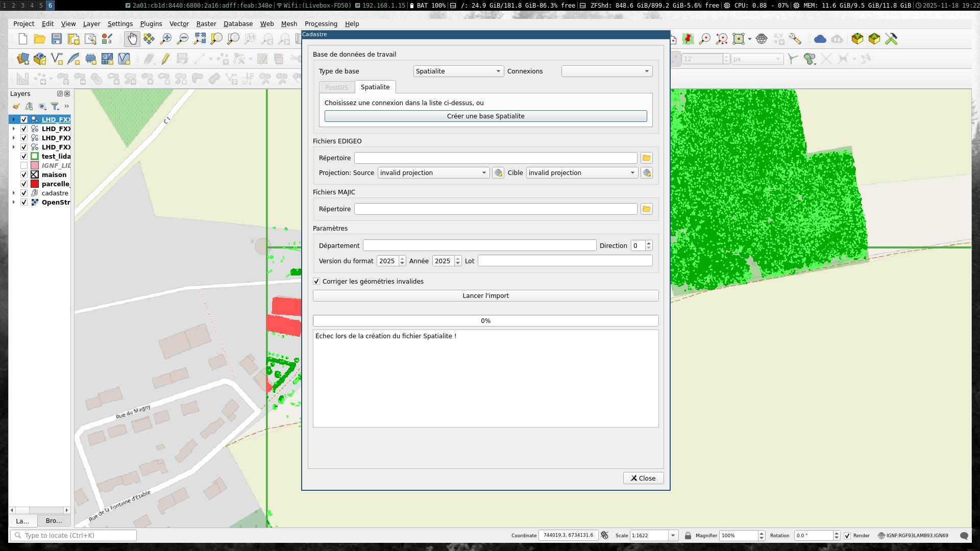Image resolution: width=980 pixels, height=551 pixels.
Task: Open the Type de base dropdown
Action: [x=458, y=71]
